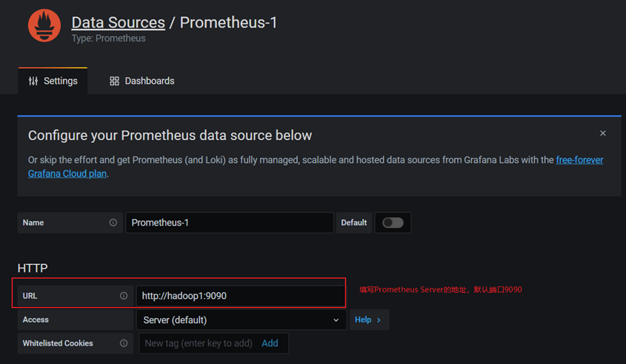This screenshot has height=364, width=626.
Task: Switch to the Dashboards tab
Action: tap(142, 81)
